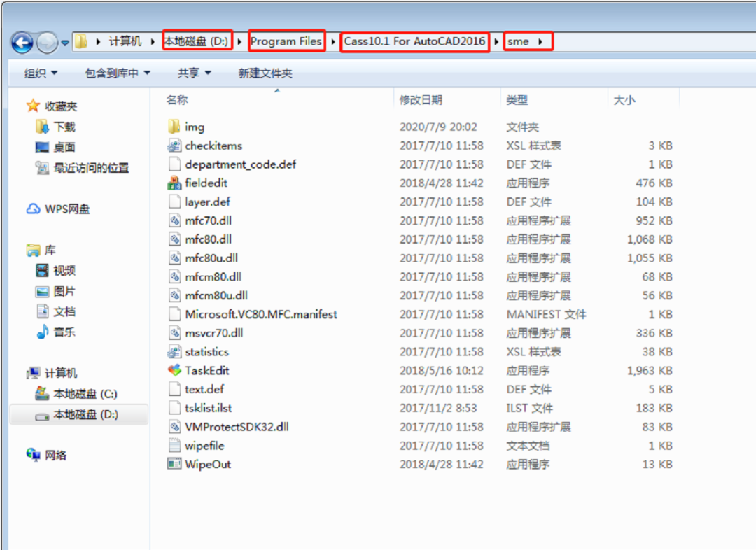Screen dimensions: 756x550
Task: Select msvcr70.dll file icon
Action: (x=174, y=334)
